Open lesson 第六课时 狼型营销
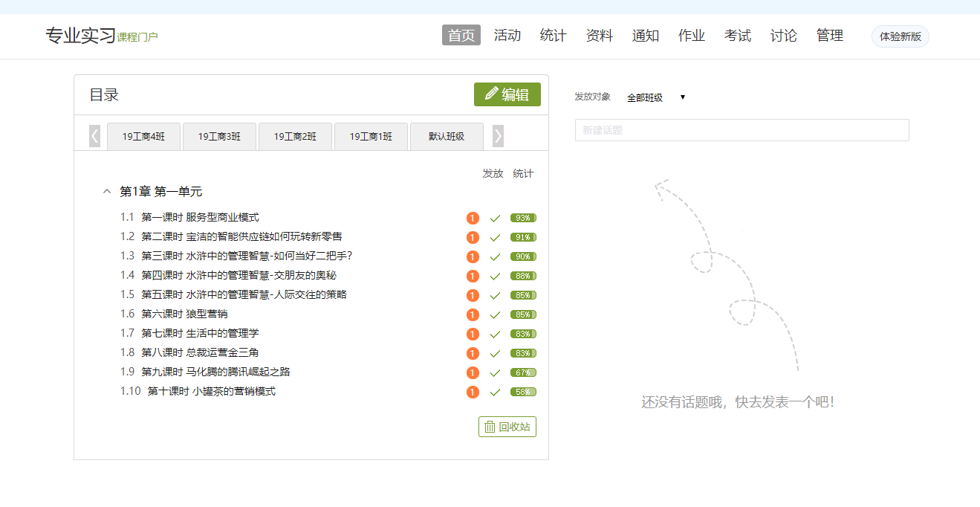This screenshot has width=980, height=507. [x=184, y=314]
